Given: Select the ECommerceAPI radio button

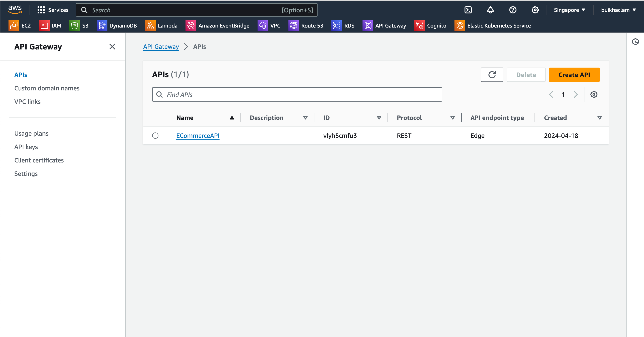Looking at the screenshot, I should [155, 136].
